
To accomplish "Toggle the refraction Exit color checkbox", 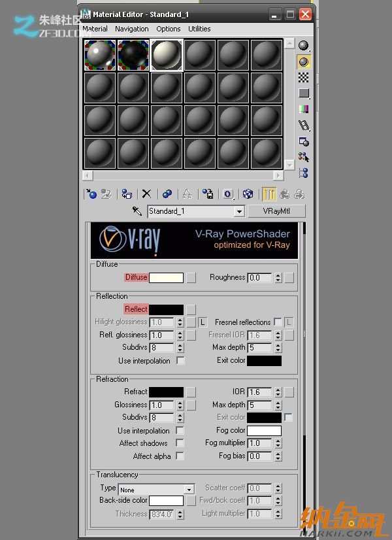I will click(288, 417).
